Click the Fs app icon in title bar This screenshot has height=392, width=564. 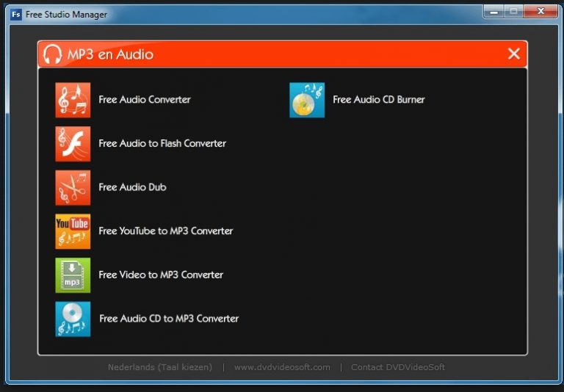(16, 15)
